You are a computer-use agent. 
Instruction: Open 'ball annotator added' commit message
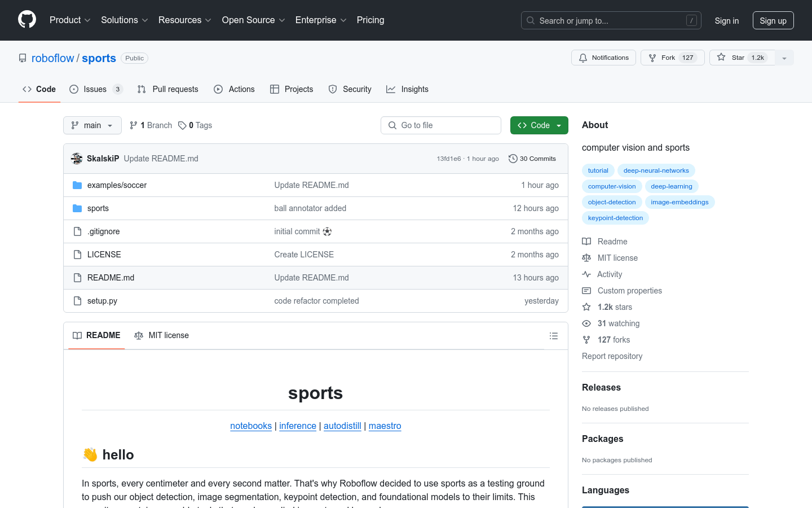click(310, 208)
